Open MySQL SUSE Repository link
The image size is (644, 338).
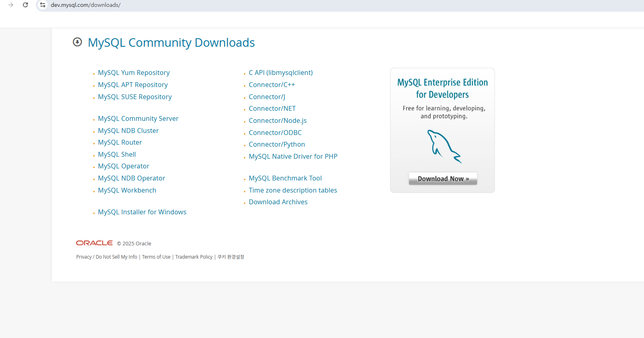pyautogui.click(x=135, y=97)
